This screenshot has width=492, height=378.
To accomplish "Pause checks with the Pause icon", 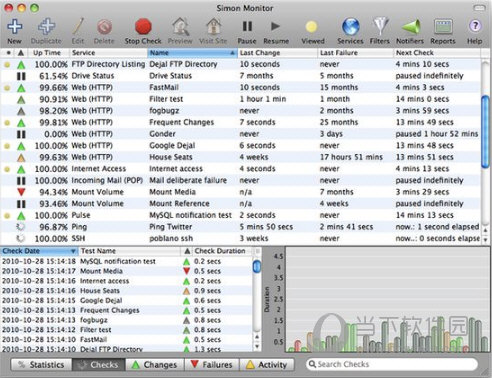I will 247,26.
